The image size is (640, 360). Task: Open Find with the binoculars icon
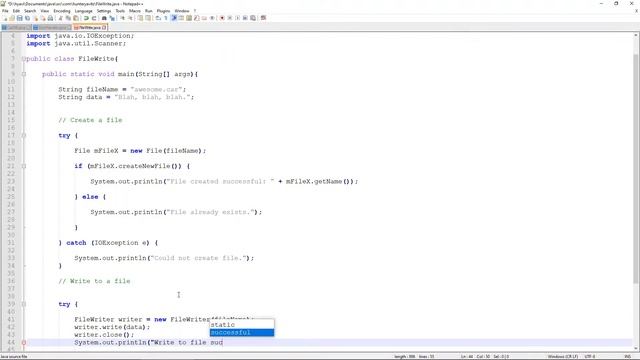104,18
